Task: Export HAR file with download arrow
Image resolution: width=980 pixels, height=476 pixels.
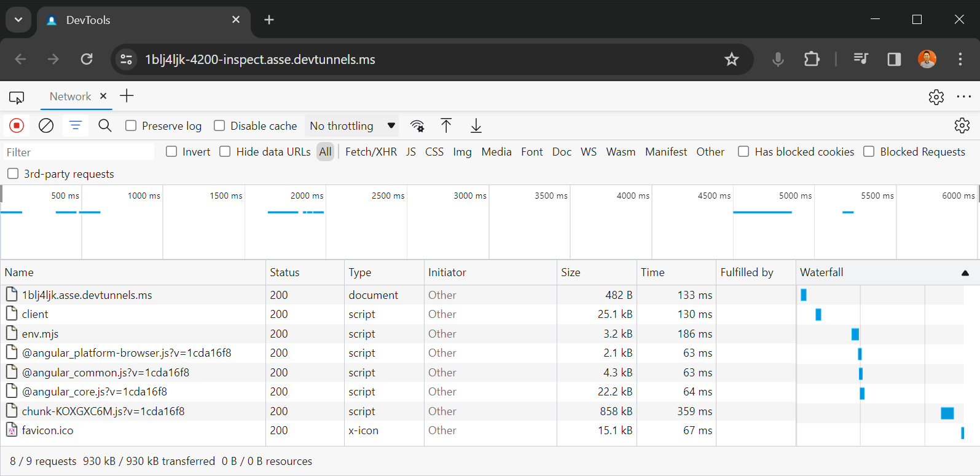Action: coord(476,125)
